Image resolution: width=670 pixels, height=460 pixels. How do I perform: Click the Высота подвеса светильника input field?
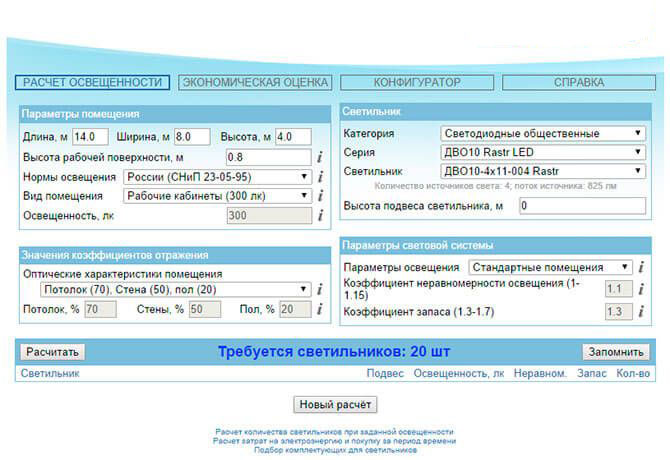582,205
